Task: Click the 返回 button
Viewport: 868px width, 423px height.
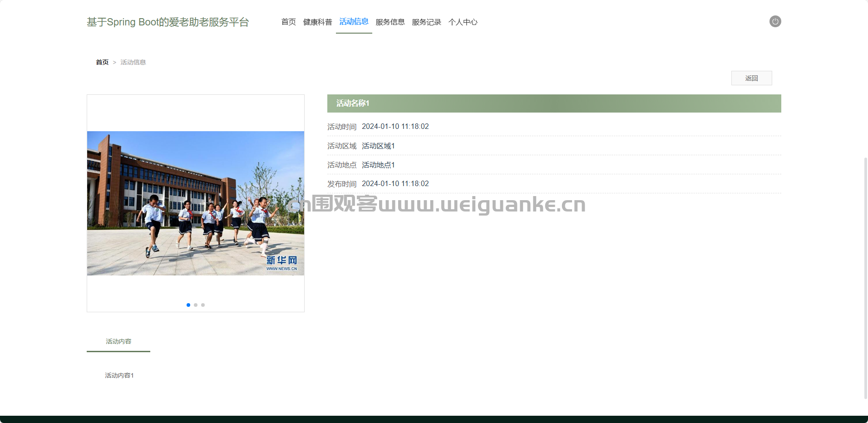Action: (751, 78)
